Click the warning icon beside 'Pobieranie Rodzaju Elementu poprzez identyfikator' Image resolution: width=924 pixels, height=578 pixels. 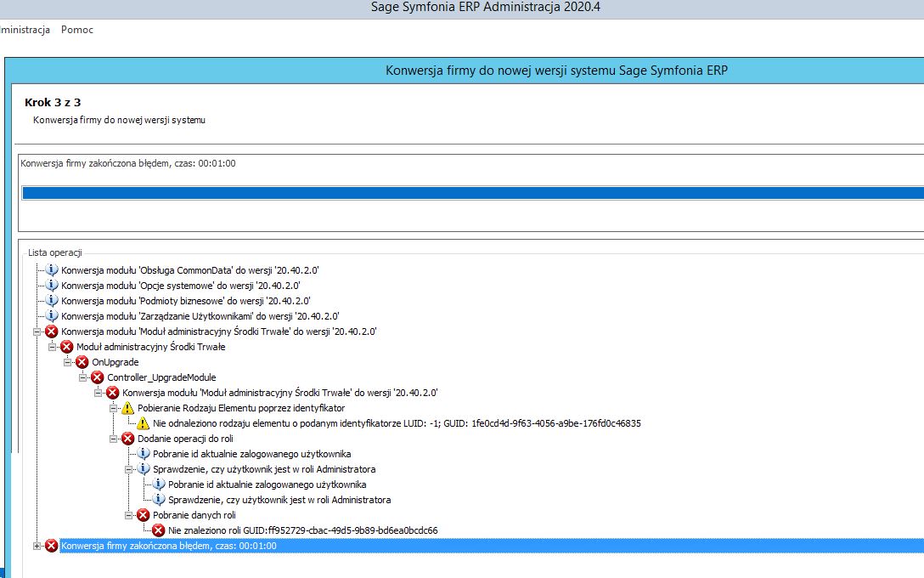[x=128, y=408]
